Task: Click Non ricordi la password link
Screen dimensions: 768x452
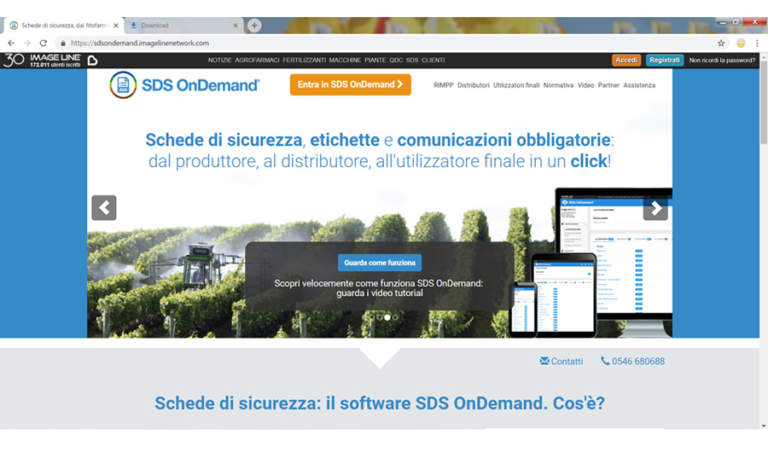Action: [x=722, y=60]
